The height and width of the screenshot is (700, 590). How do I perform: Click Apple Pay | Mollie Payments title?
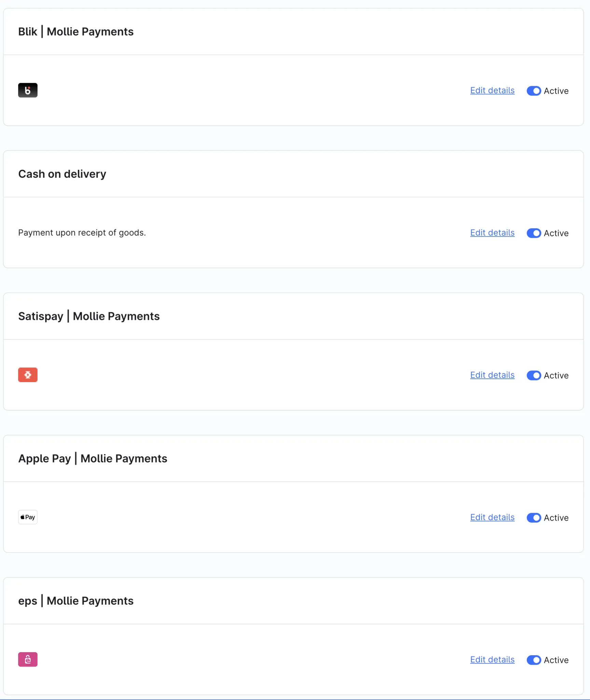pyautogui.click(x=93, y=458)
